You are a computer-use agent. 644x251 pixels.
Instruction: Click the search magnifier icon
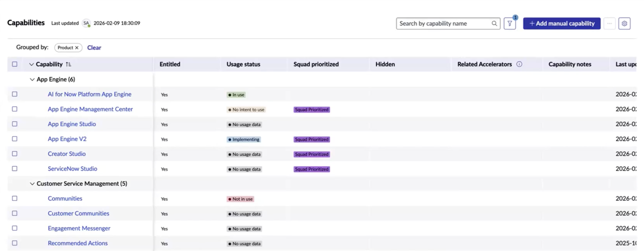pyautogui.click(x=494, y=23)
